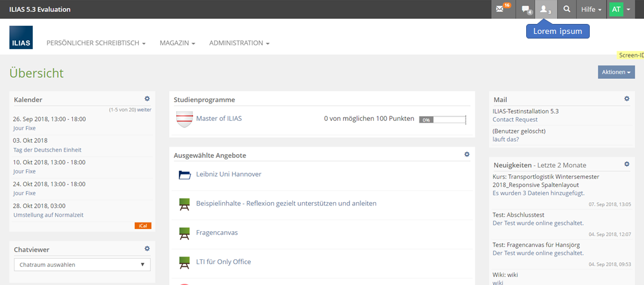Click the folder icon for Leibniz Uni Hannover
This screenshot has width=644, height=285.
185,175
